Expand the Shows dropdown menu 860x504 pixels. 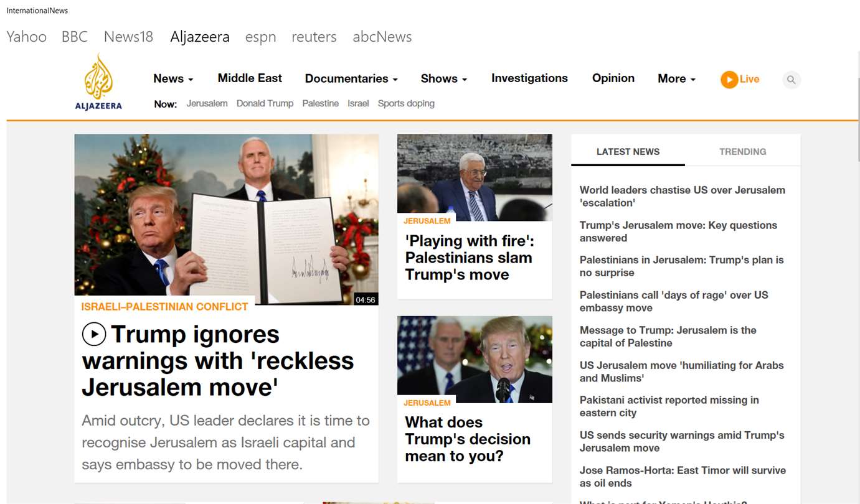tap(443, 78)
